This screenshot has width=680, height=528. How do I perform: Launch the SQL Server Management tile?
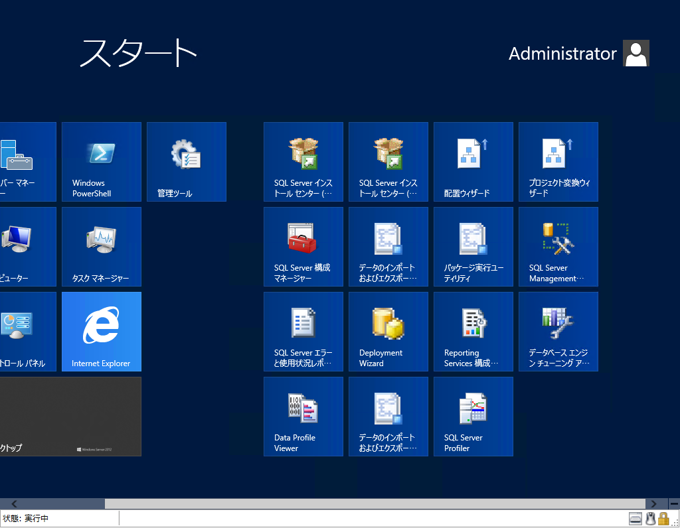(558, 247)
